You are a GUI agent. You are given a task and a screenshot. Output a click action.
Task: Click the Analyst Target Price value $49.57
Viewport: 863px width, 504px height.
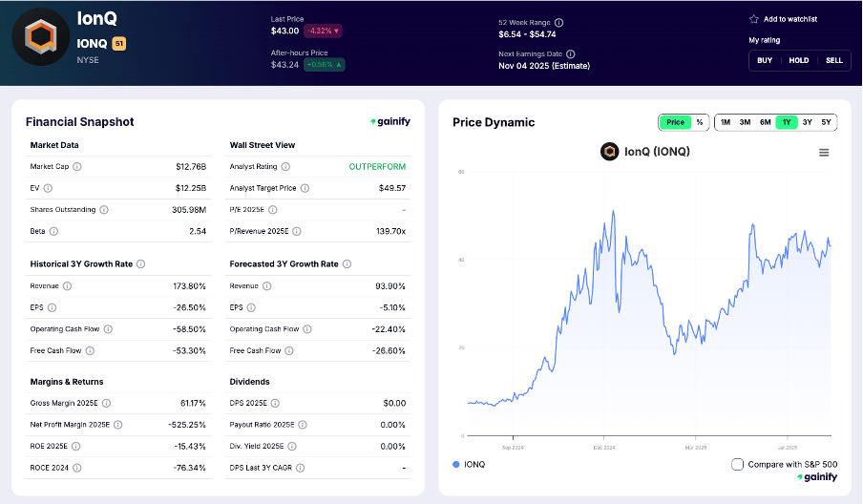tap(392, 188)
